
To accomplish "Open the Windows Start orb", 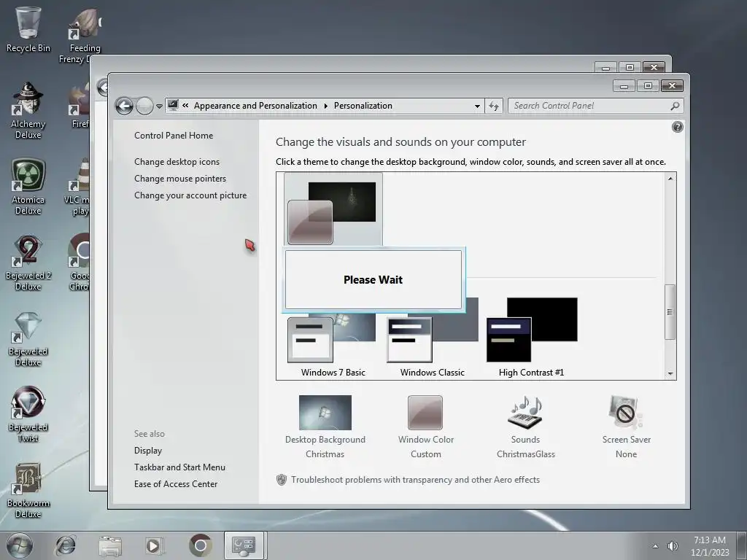I will (20, 545).
